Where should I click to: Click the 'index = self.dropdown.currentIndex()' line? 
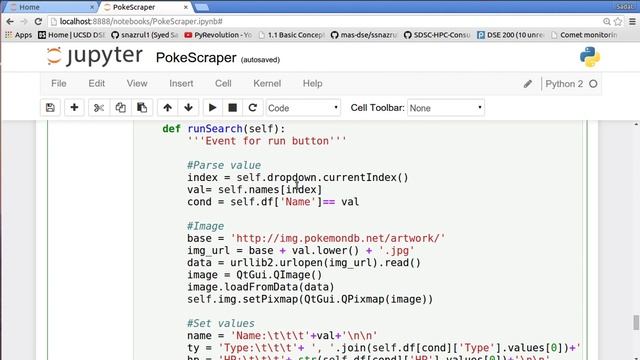[298, 178]
